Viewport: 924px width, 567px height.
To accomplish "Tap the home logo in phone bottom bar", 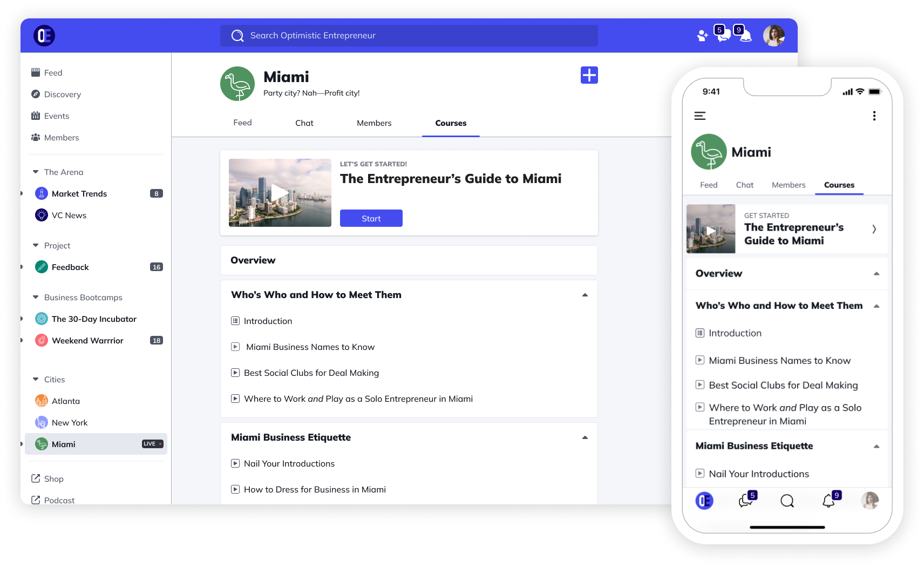I will [704, 501].
